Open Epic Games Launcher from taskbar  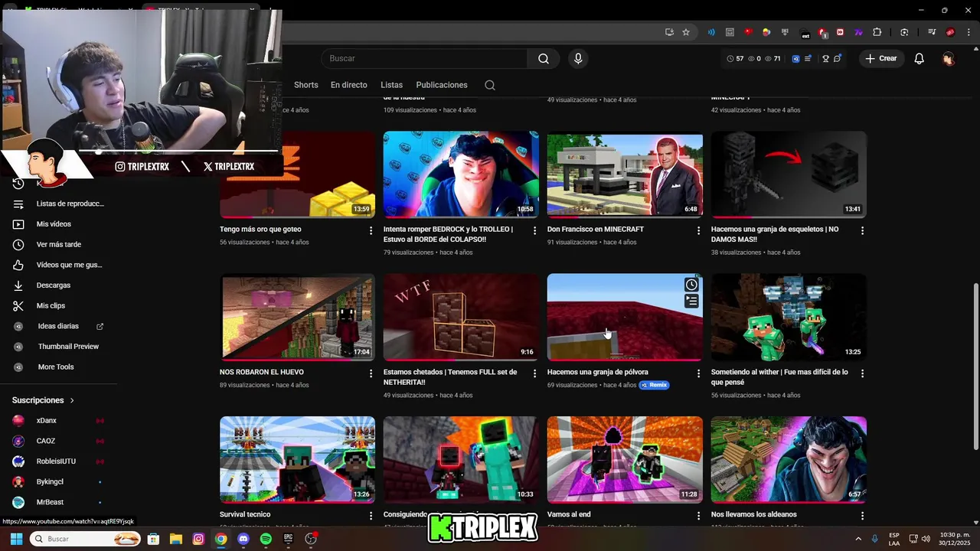tap(289, 539)
